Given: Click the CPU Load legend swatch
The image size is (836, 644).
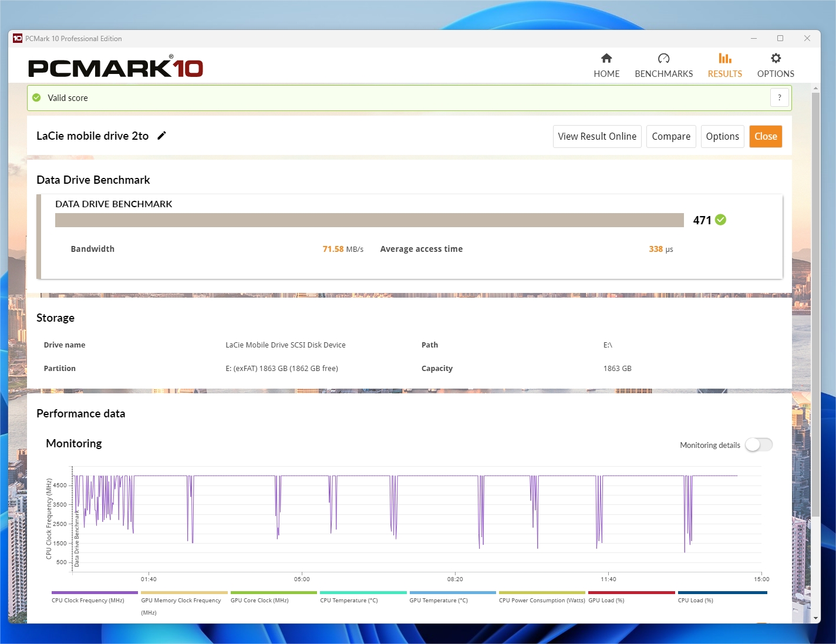Looking at the screenshot, I should [722, 593].
